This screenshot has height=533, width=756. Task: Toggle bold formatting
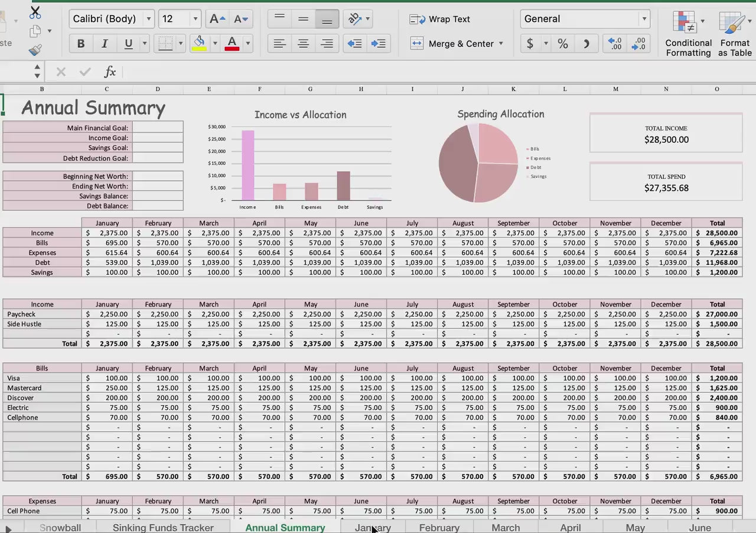pyautogui.click(x=81, y=43)
